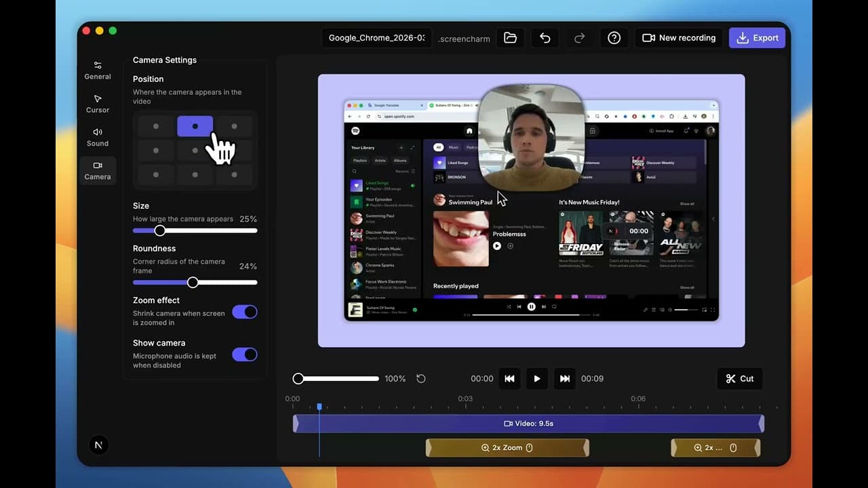The height and width of the screenshot is (488, 868).
Task: Reset playback speed with circular arrow icon
Action: click(x=421, y=379)
